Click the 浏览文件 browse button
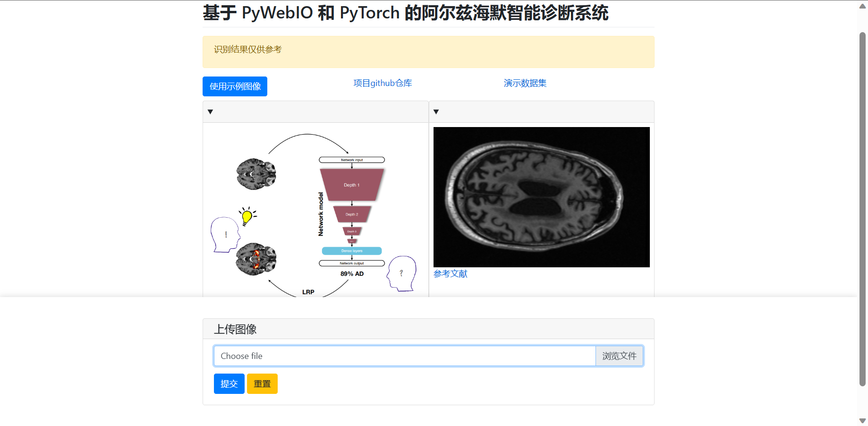 point(619,356)
